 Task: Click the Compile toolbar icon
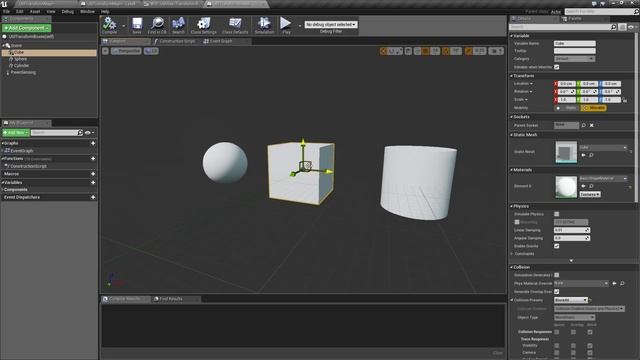pos(109,25)
